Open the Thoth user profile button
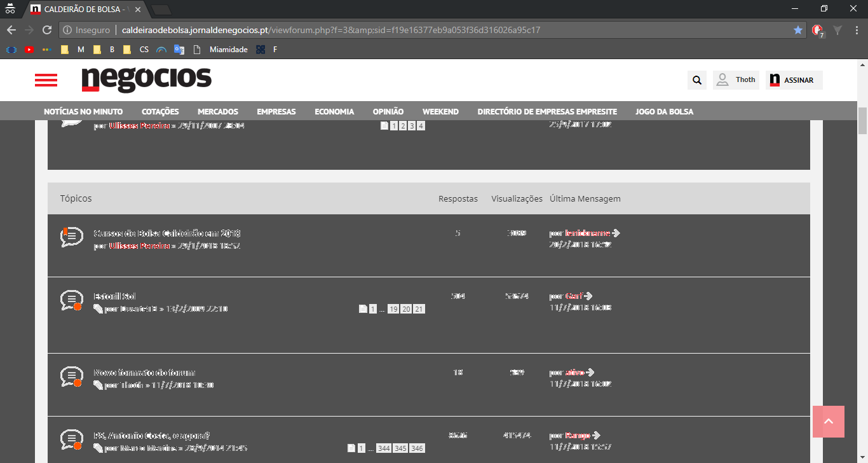Image resolution: width=868 pixels, height=463 pixels. coord(736,80)
